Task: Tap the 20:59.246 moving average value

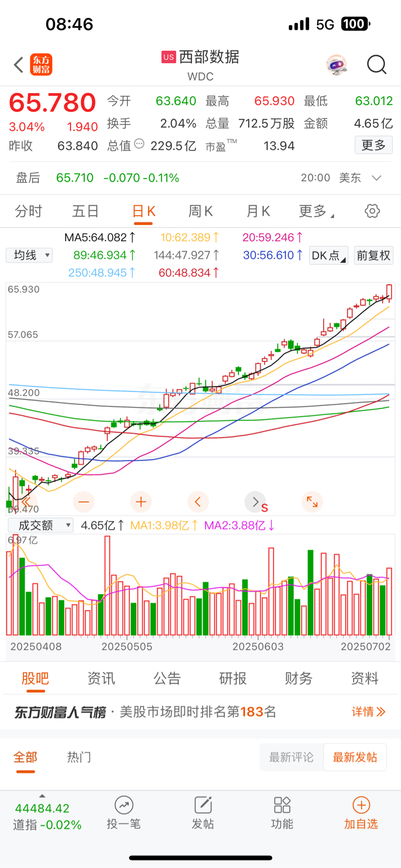Action: click(x=273, y=238)
